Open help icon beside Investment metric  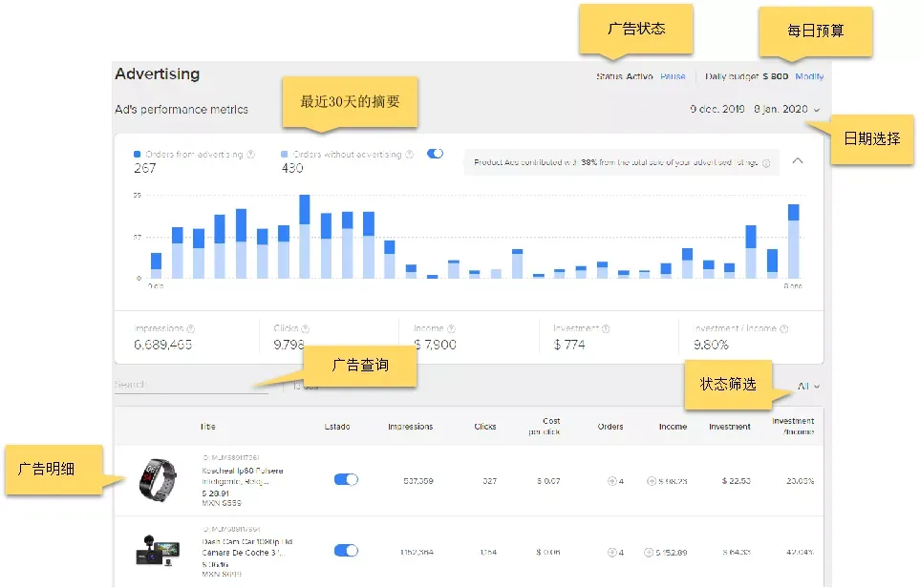click(x=606, y=329)
